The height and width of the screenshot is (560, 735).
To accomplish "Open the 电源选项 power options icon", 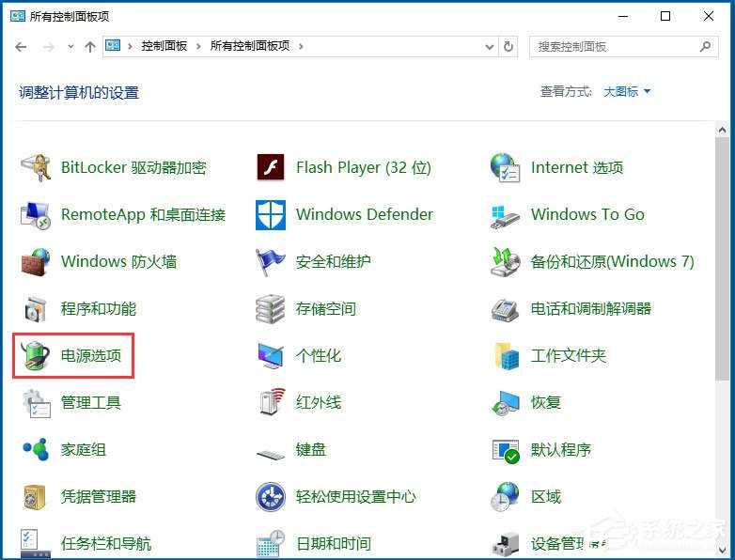I will point(36,355).
